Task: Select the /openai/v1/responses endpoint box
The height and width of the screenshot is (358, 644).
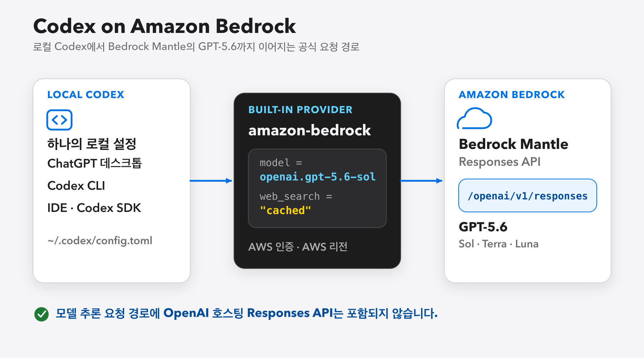Action: (x=528, y=195)
